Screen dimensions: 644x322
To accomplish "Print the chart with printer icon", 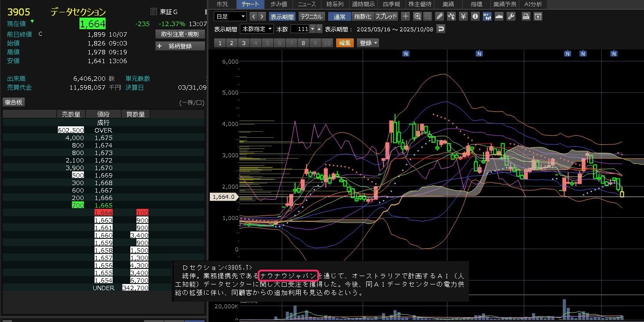I will coord(526,16).
